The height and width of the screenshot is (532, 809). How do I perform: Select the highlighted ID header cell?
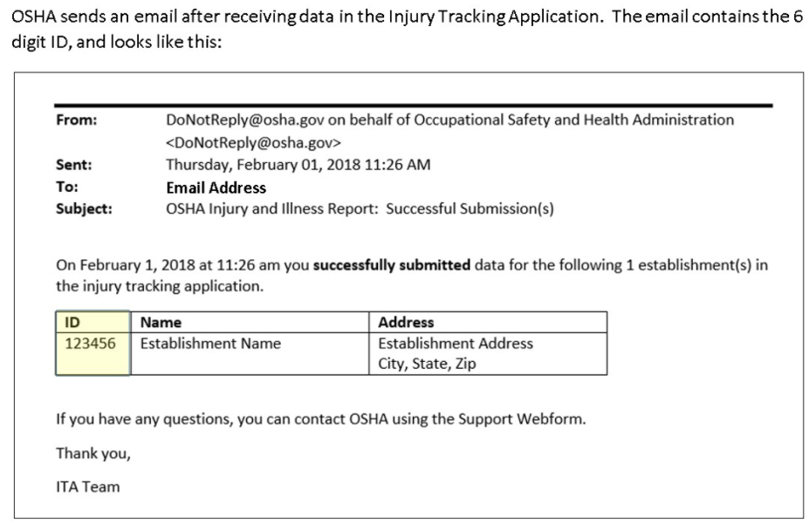(73, 323)
